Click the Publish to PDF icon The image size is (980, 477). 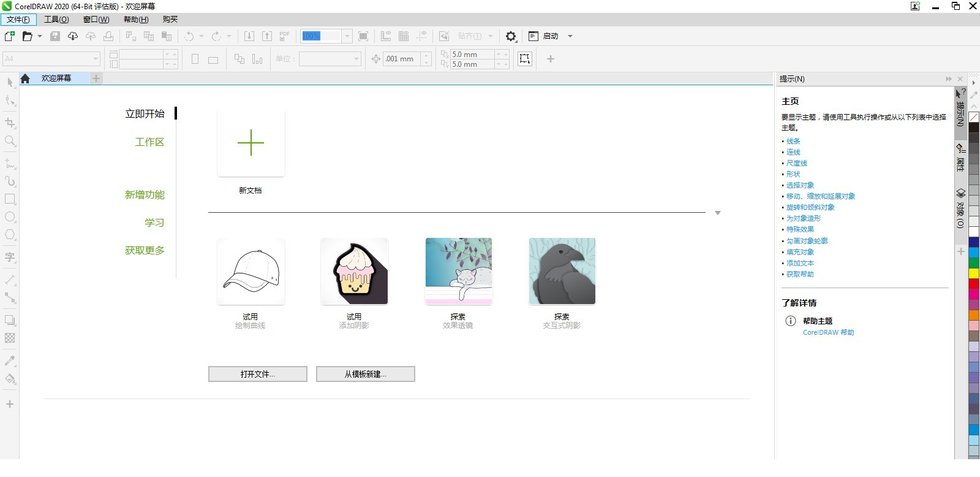285,36
